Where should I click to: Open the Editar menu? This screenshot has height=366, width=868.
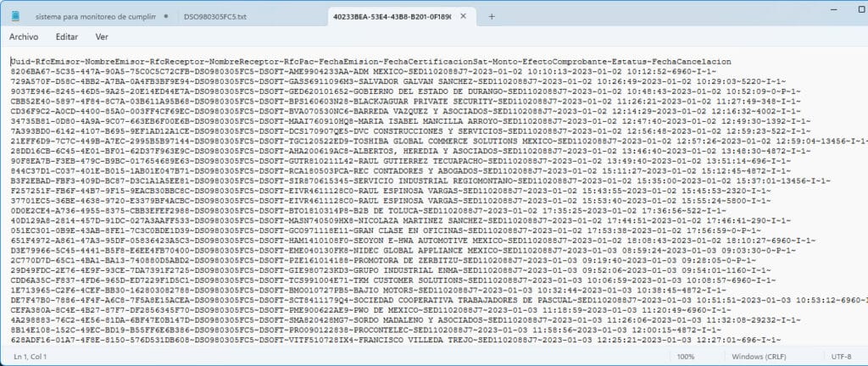67,37
